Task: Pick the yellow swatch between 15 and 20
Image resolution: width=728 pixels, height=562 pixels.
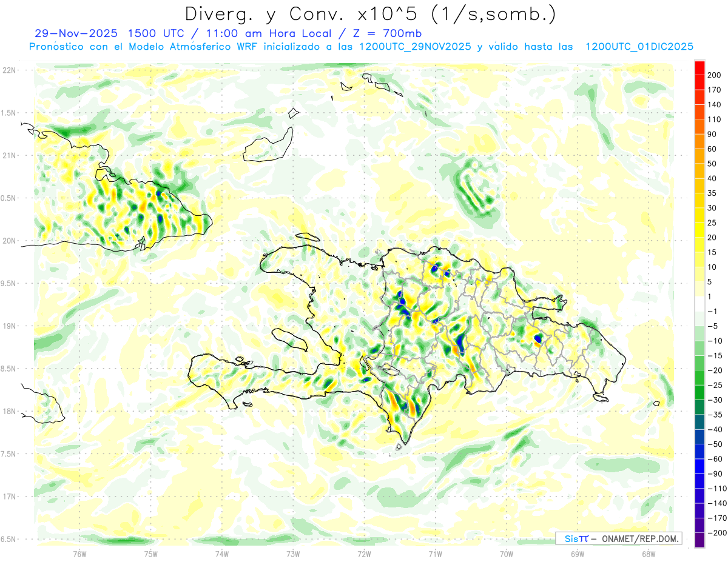Action: (699, 245)
